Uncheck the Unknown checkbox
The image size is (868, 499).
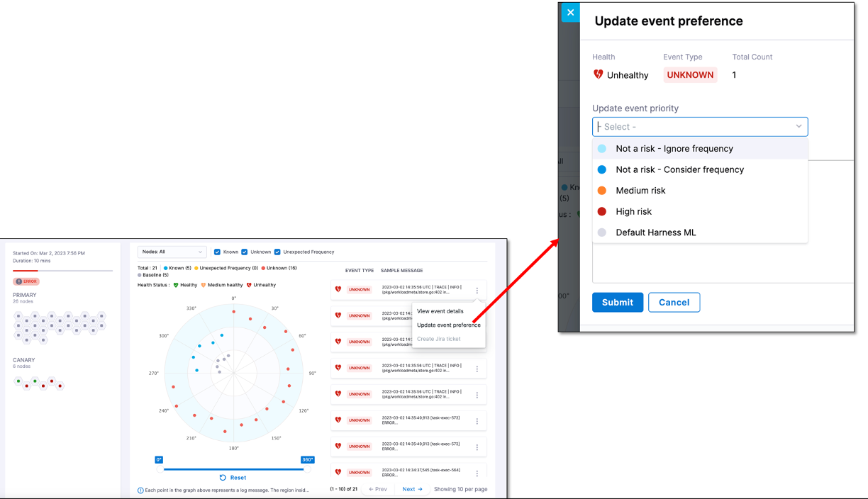245,252
